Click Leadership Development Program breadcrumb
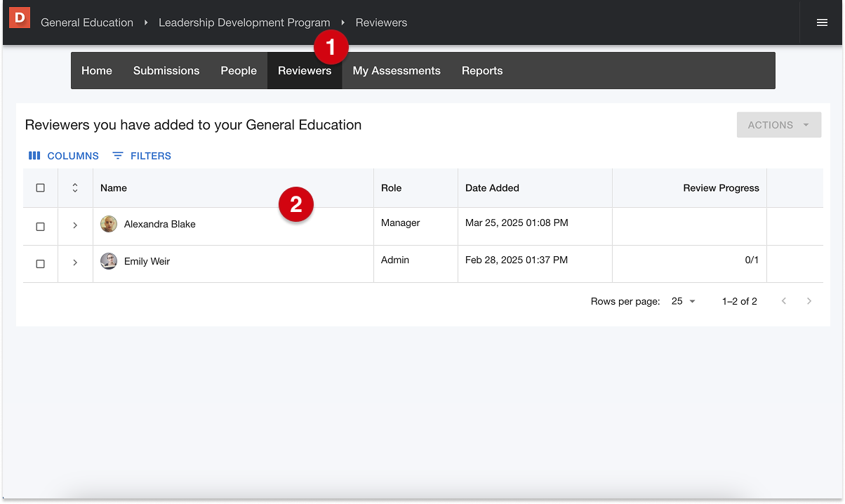This screenshot has width=845, height=504. (244, 22)
